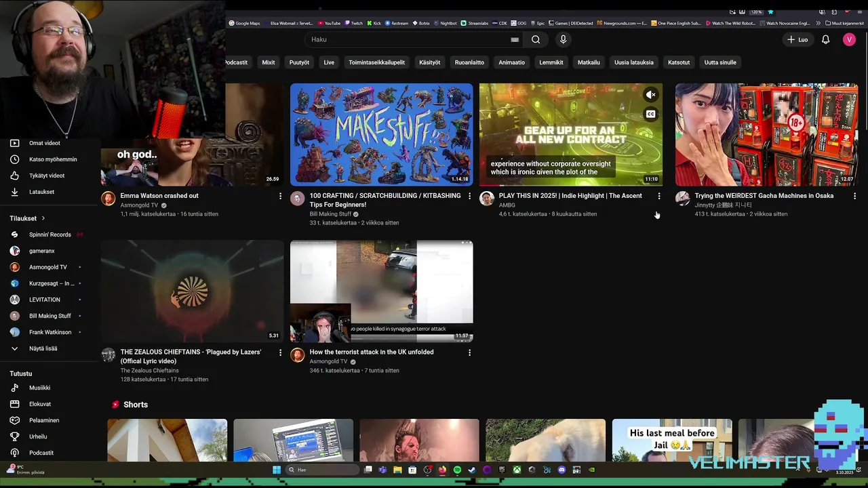Screen dimensions: 868x488
Task: Click the Luo create button
Action: [x=797, y=39]
